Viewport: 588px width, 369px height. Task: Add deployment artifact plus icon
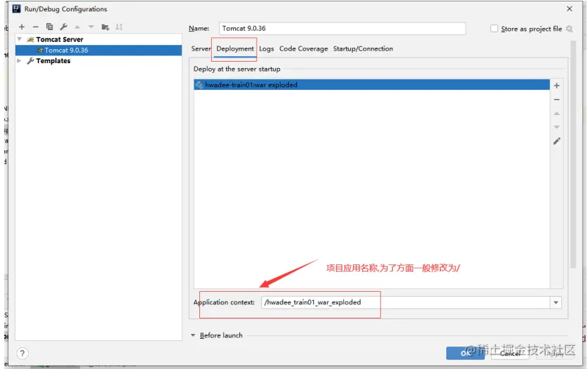point(557,86)
